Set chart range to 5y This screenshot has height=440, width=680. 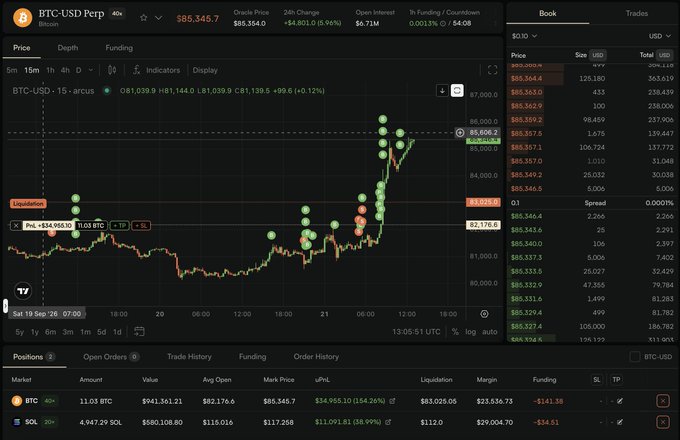(x=20, y=332)
